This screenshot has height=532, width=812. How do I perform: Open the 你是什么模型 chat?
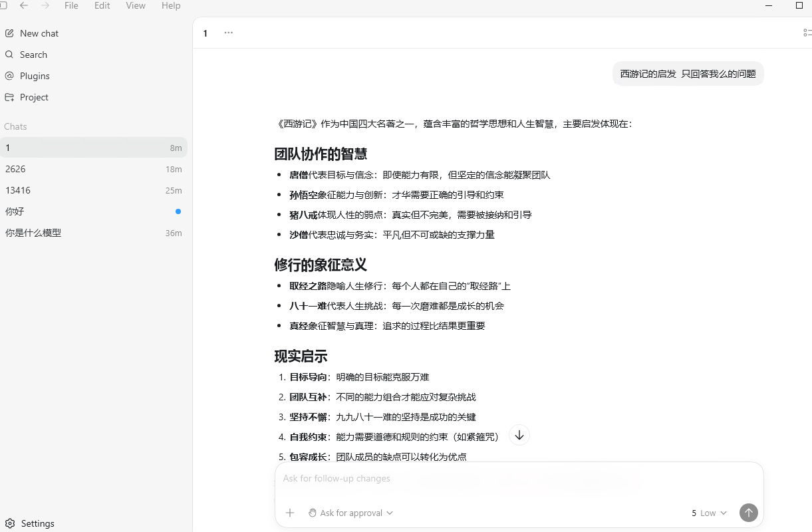(x=94, y=233)
